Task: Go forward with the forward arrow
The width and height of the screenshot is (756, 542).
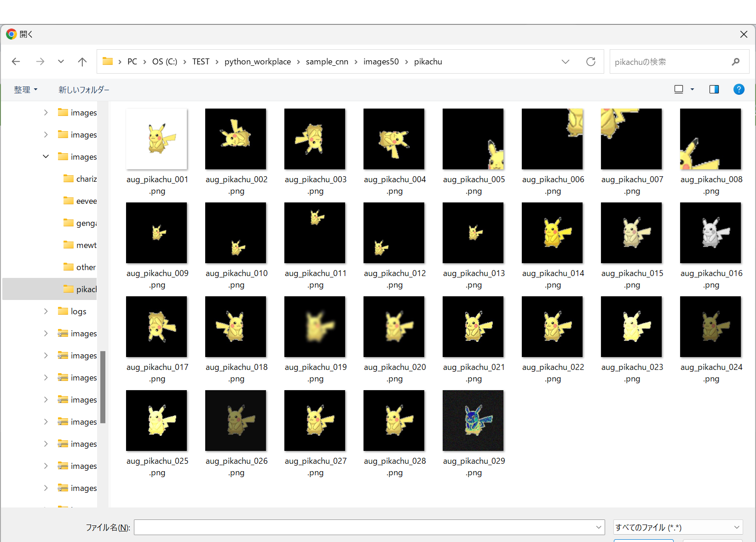Action: [x=40, y=62]
